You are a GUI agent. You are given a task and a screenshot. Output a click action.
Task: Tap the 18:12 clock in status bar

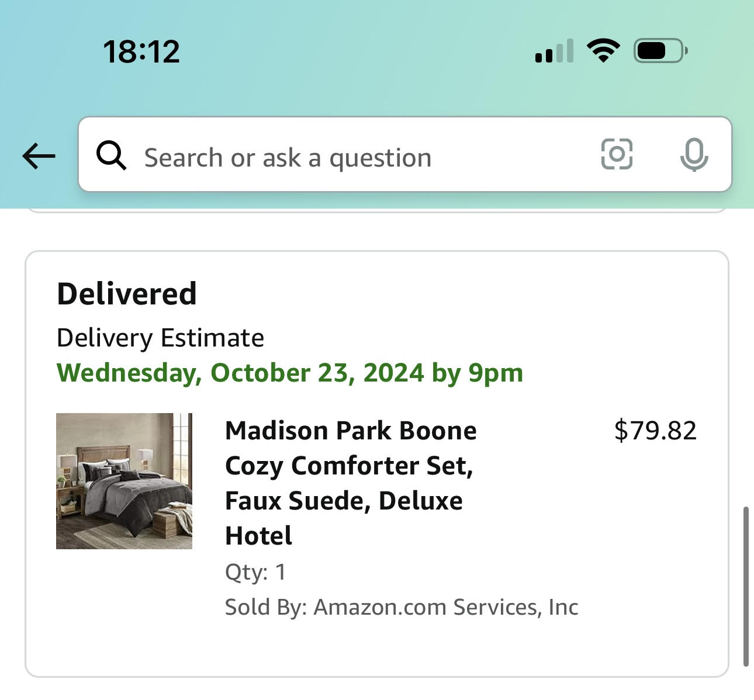pyautogui.click(x=141, y=51)
